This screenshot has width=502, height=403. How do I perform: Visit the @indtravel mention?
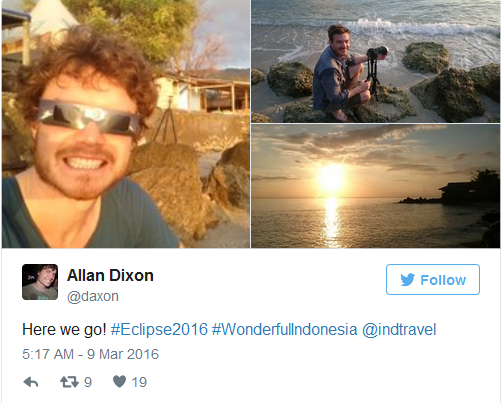click(x=399, y=330)
